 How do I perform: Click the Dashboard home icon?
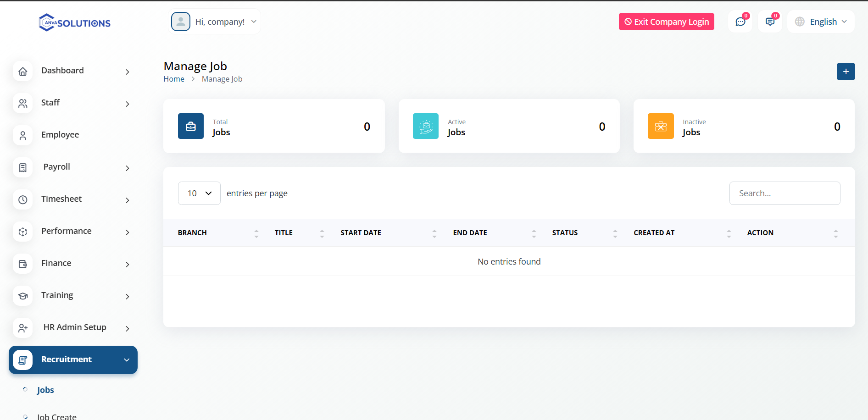click(x=23, y=72)
